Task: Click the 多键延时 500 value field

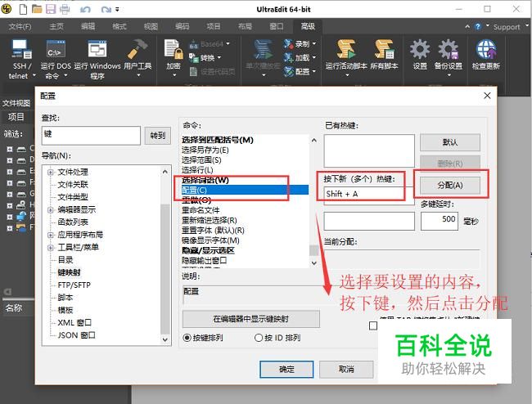Action: pyautogui.click(x=440, y=221)
